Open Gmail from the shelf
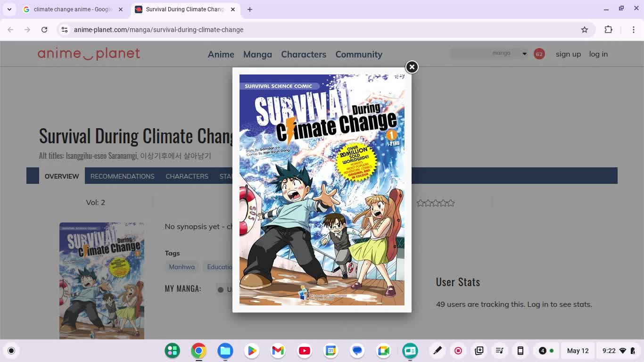The height and width of the screenshot is (362, 644). pyautogui.click(x=278, y=351)
